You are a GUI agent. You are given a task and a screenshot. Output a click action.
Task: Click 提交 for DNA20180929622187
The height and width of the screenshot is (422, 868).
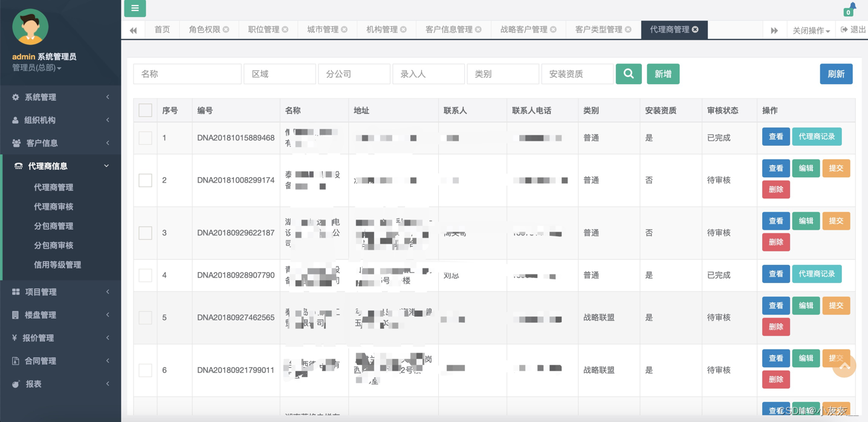[x=836, y=221]
